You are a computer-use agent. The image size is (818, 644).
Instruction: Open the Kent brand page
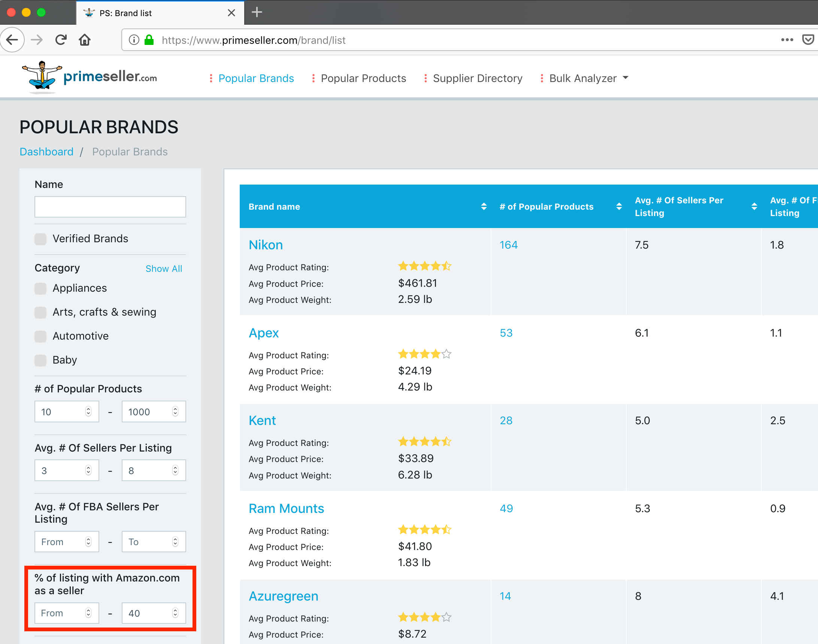click(x=262, y=420)
